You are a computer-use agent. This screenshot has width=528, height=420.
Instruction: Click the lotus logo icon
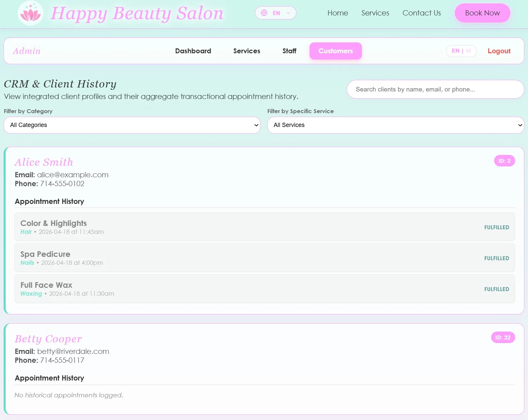[x=31, y=13]
